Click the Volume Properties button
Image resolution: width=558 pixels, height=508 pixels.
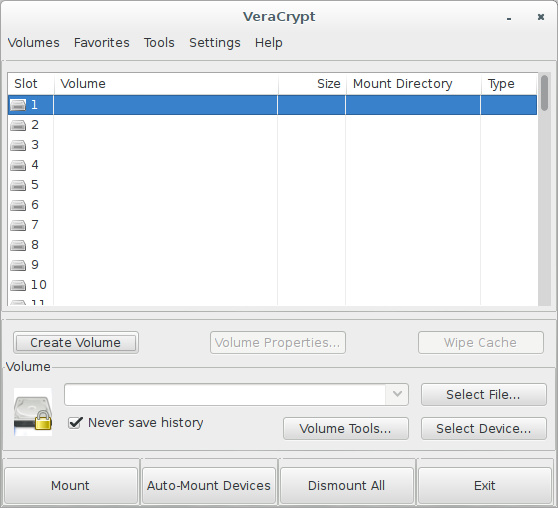coord(278,342)
